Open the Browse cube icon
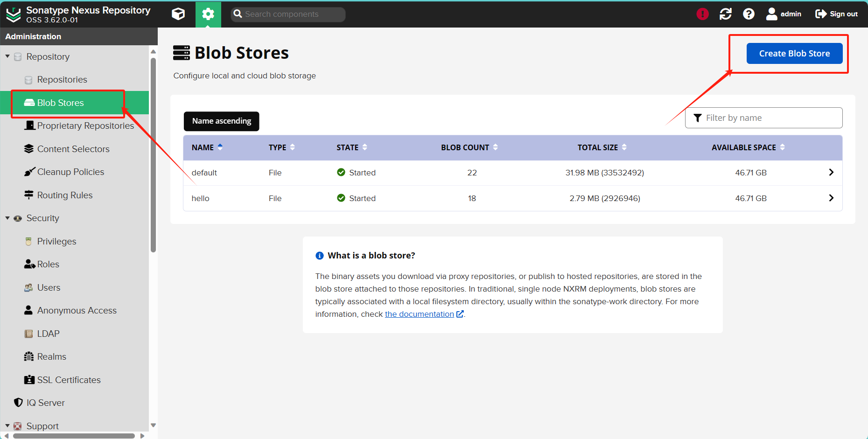Image resolution: width=868 pixels, height=439 pixels. point(178,14)
